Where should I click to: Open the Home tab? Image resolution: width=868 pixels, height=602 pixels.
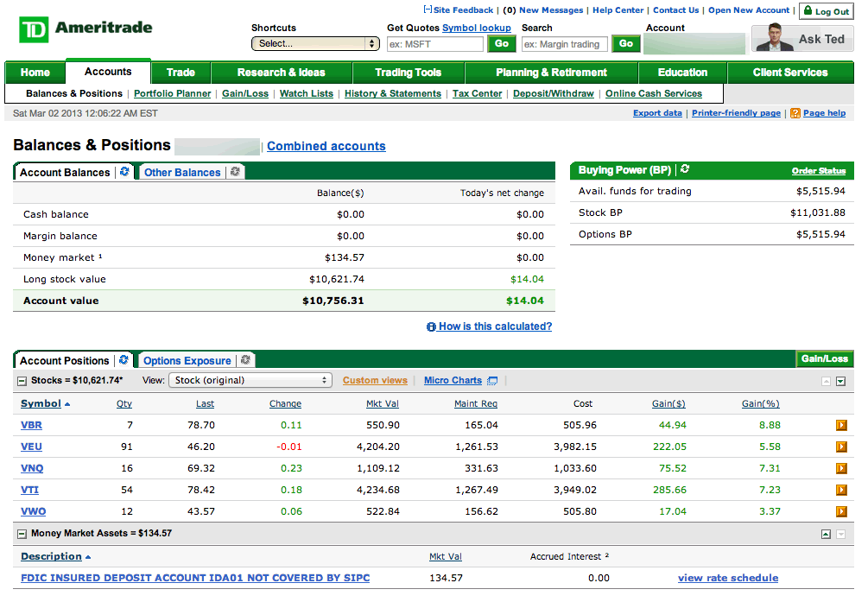tap(35, 73)
